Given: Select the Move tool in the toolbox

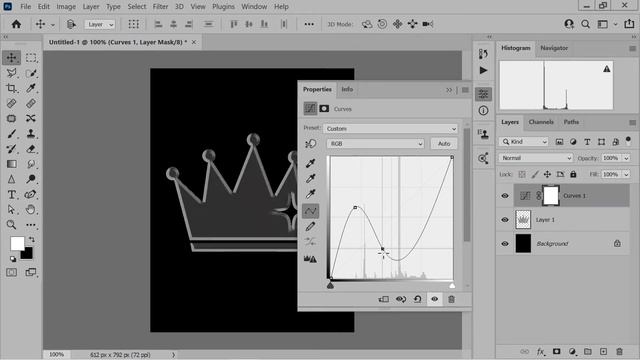Looking at the screenshot, I should pos(11,58).
